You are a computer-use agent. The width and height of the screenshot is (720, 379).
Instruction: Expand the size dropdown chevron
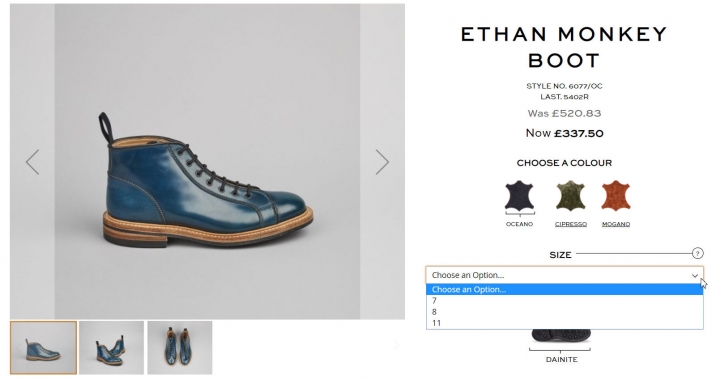pos(695,276)
